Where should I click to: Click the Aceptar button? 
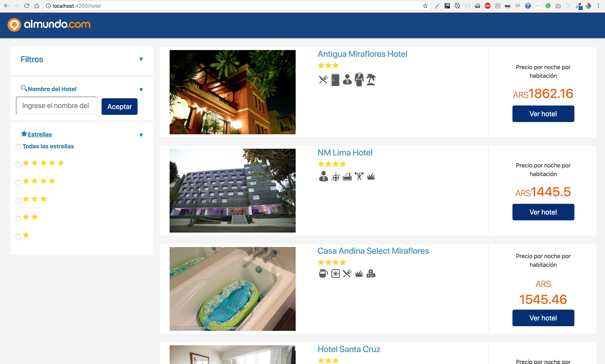pos(120,106)
